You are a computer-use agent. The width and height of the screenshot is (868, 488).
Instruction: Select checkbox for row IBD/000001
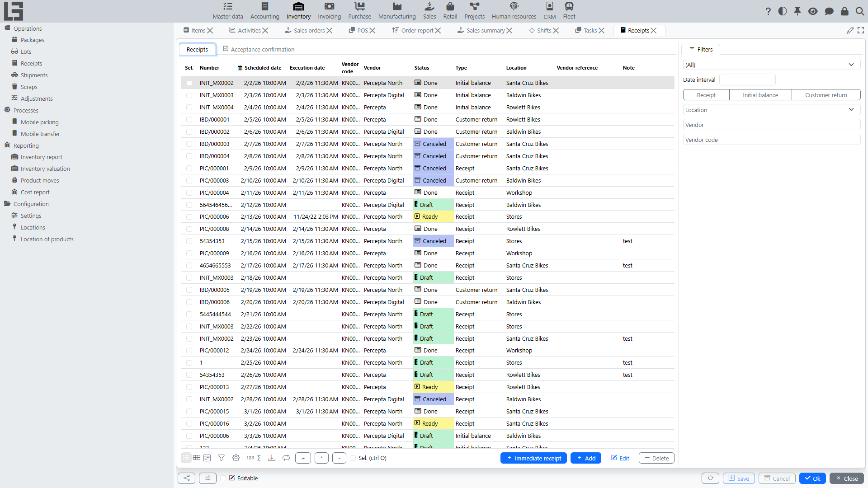(189, 120)
